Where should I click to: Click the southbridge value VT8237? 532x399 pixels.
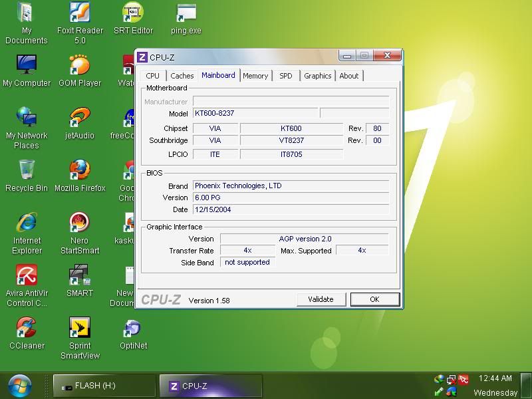click(291, 140)
